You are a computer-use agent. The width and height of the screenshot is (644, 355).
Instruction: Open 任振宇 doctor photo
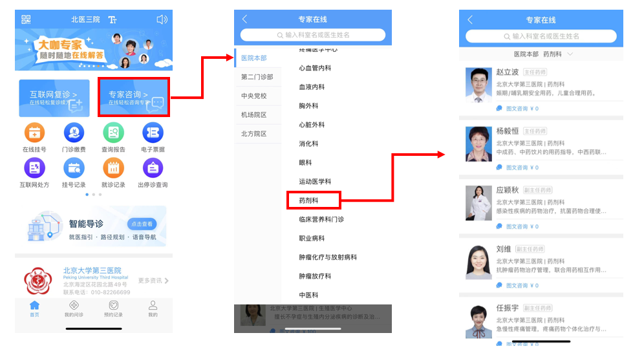[478, 321]
